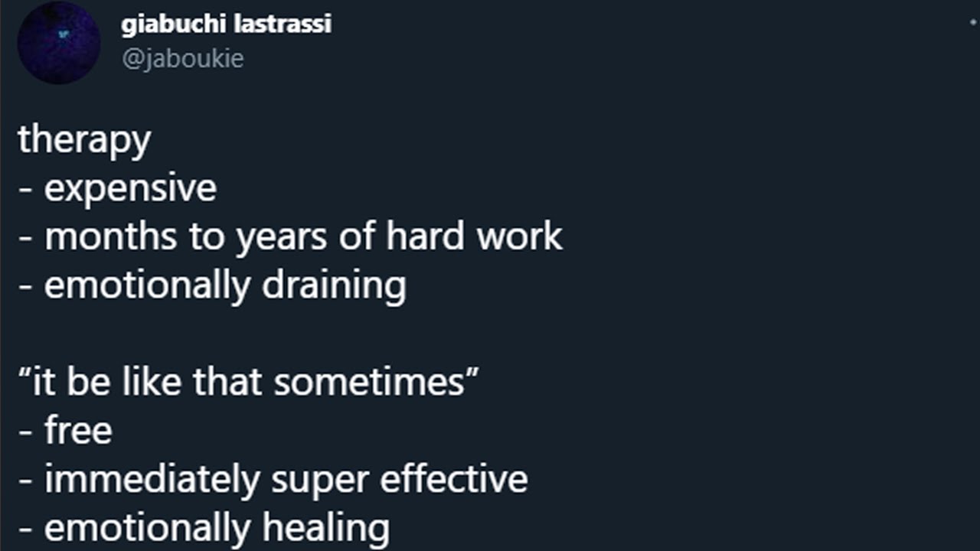Select the phrase "hard work"
980x551 pixels.
pos(474,237)
